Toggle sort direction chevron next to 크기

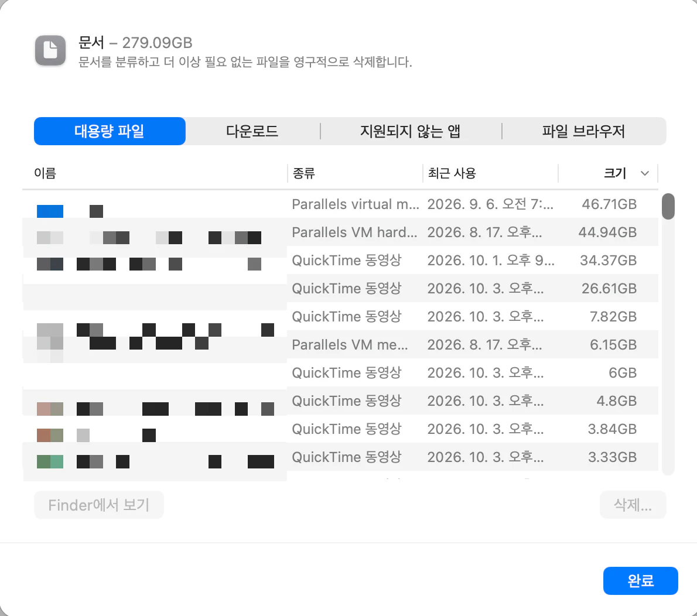coord(644,173)
